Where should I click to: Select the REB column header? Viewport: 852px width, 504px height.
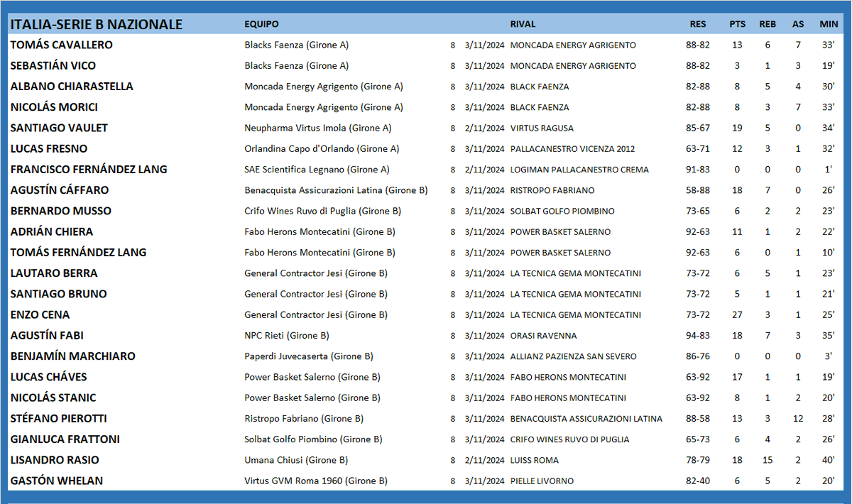(x=768, y=24)
